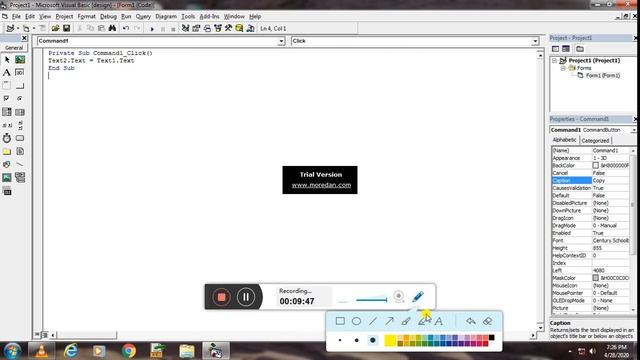Visit the www.moredan.com link
The width and height of the screenshot is (640, 360).
[321, 185]
